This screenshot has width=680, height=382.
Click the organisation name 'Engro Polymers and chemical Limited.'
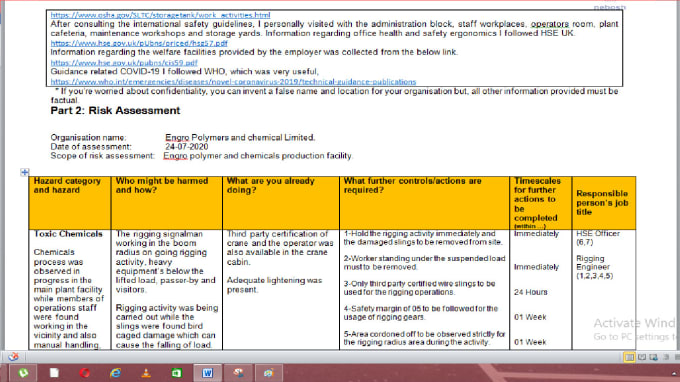point(240,137)
